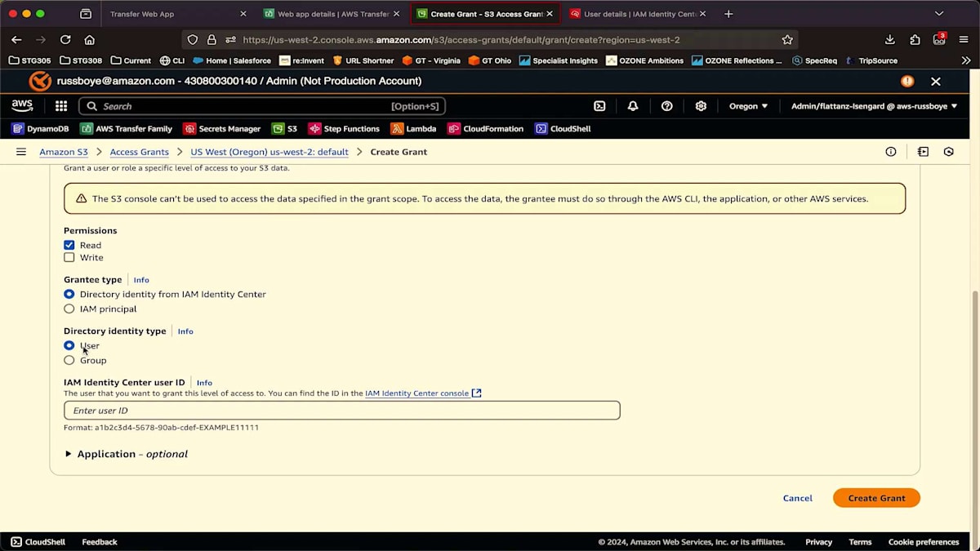The width and height of the screenshot is (980, 551).
Task: Open the AWS Transfer Family shortcut
Action: point(127,129)
